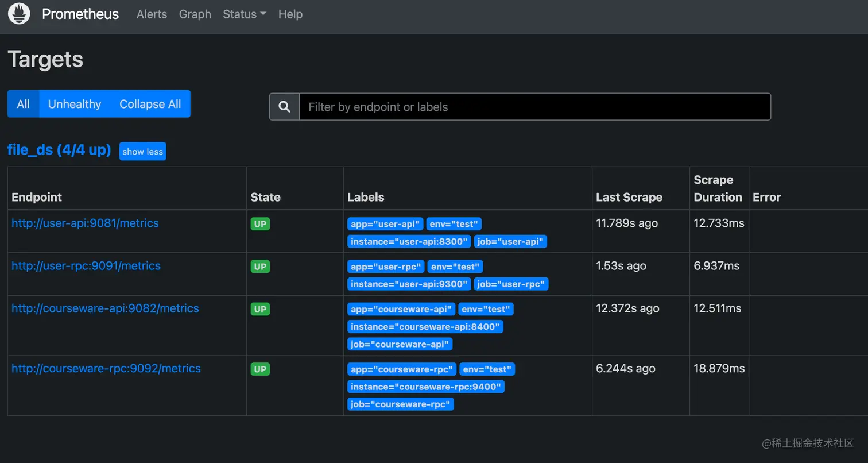
Task: Click Collapse All button
Action: tap(150, 104)
